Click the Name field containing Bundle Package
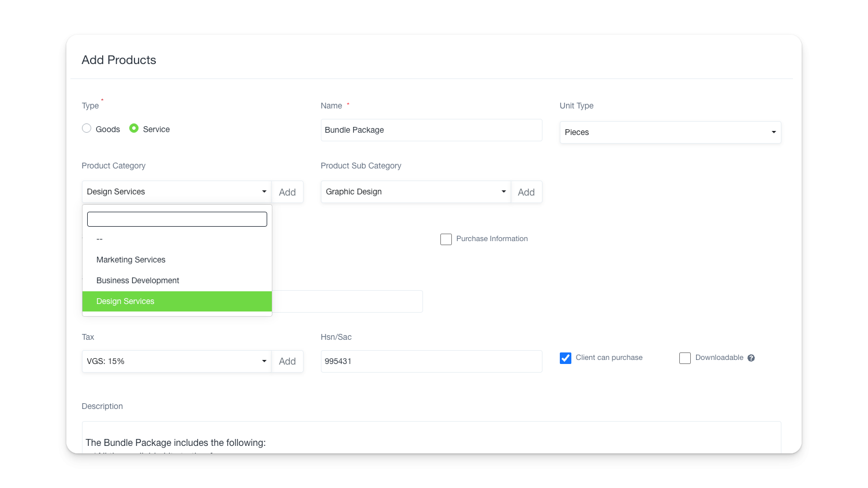The image size is (868, 488). tap(431, 130)
